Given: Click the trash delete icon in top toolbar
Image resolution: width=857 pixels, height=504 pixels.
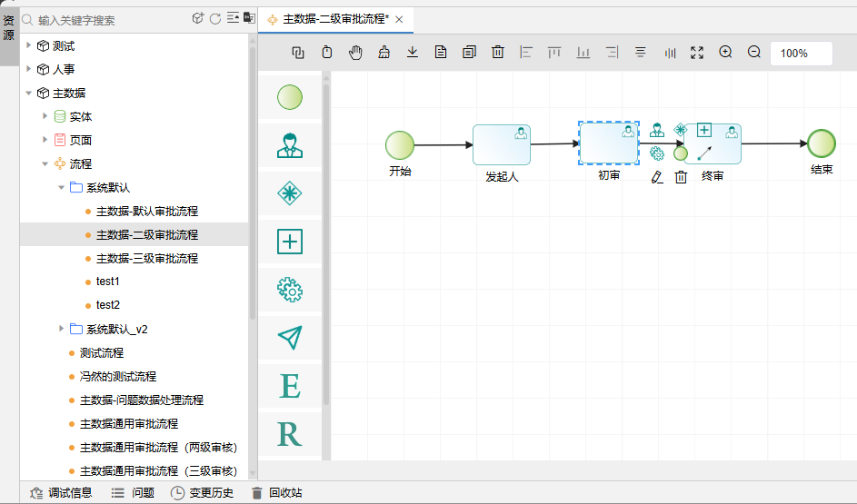Looking at the screenshot, I should point(497,53).
